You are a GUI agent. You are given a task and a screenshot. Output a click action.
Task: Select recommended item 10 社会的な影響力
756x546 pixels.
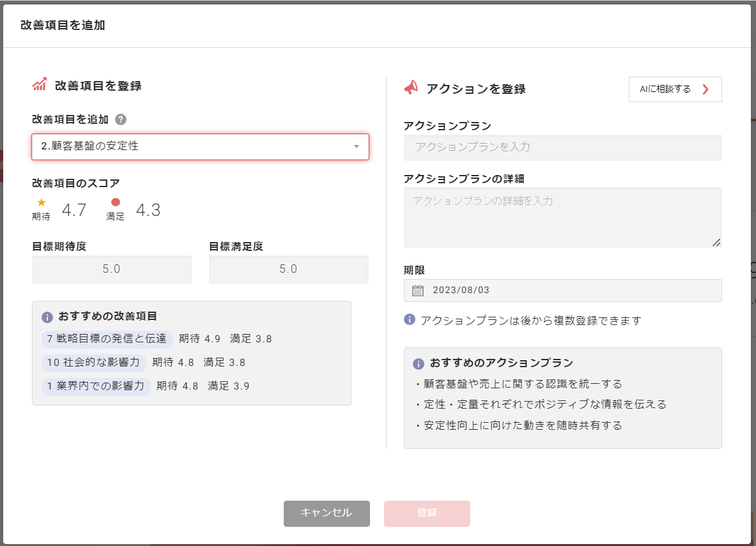click(93, 363)
